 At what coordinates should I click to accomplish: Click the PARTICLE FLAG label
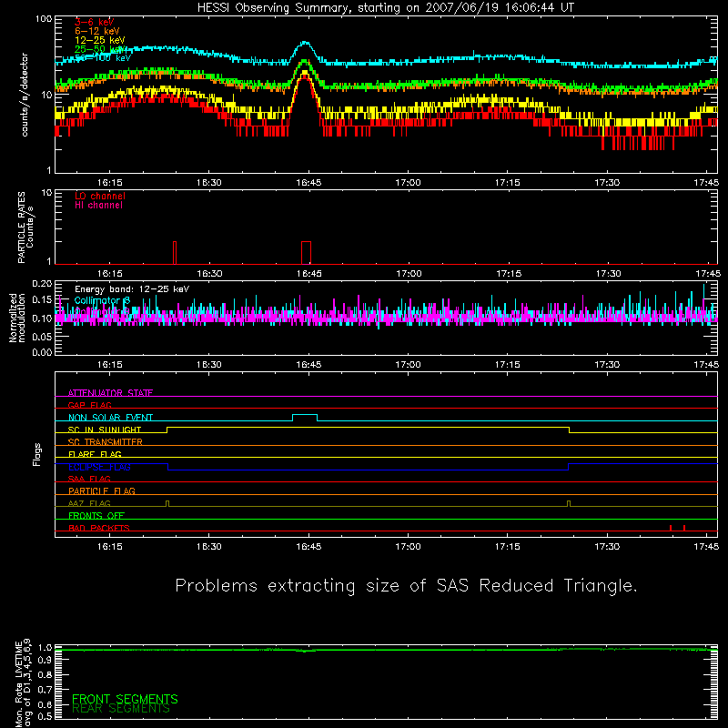point(102,490)
